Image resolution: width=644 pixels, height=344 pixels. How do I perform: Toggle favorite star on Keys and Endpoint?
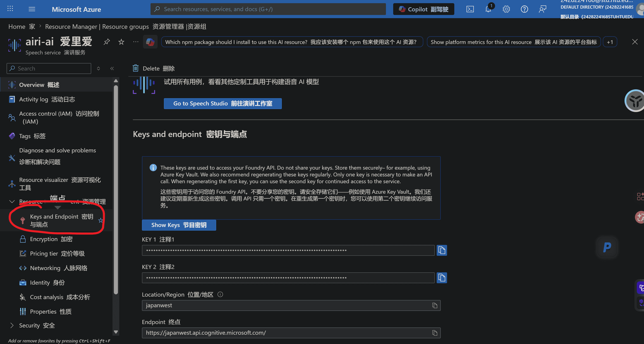pyautogui.click(x=101, y=220)
